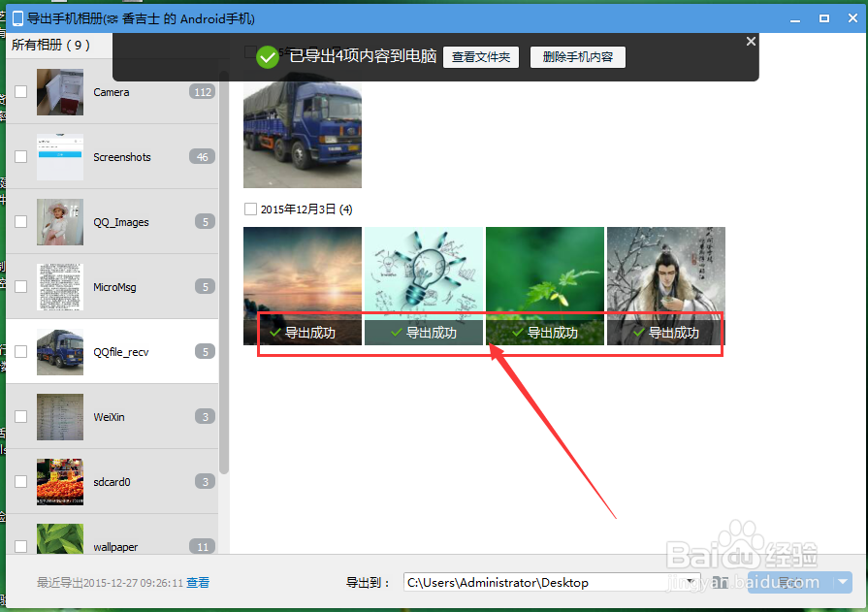Open the export path dropdown
Image resolution: width=868 pixels, height=612 pixels.
pos(691,582)
